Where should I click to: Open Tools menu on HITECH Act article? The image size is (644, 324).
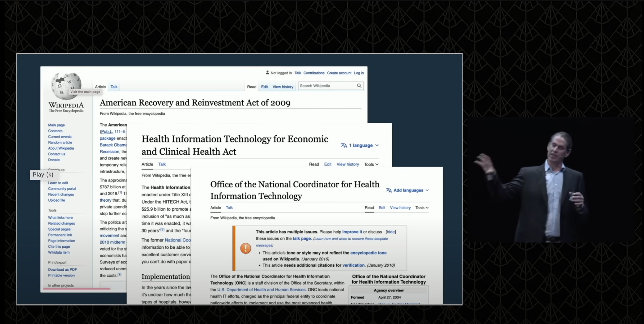coord(371,164)
